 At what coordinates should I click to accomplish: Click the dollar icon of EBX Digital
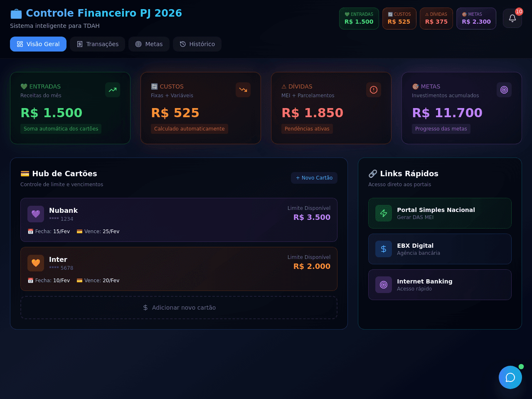384,249
